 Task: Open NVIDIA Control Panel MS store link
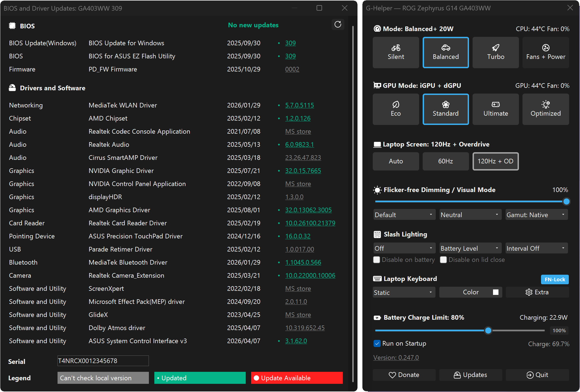click(x=298, y=184)
